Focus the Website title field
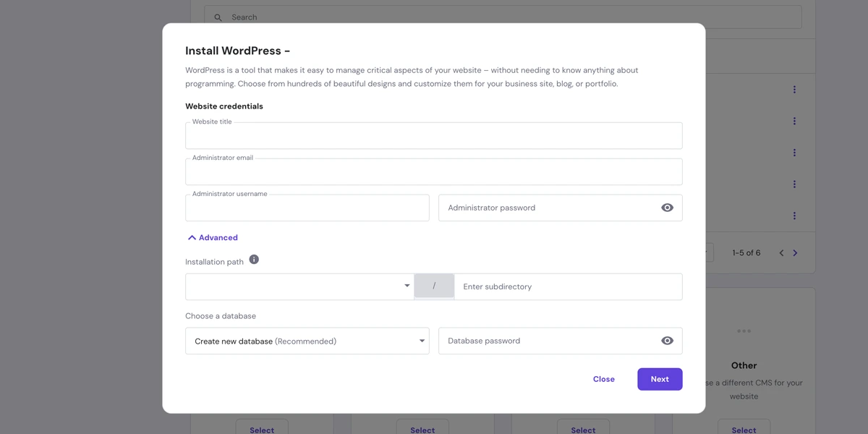The width and height of the screenshot is (868, 434). point(434,135)
